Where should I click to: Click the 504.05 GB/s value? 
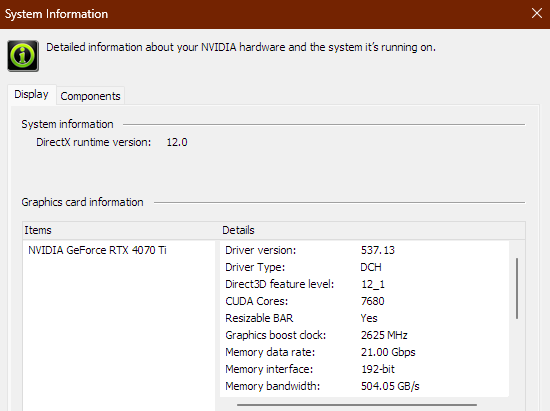pyautogui.click(x=390, y=386)
